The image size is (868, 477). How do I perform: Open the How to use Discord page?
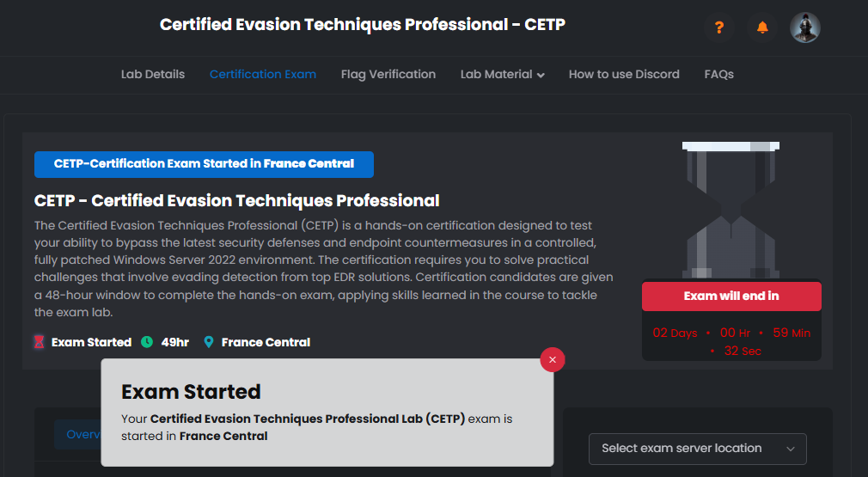coord(624,75)
